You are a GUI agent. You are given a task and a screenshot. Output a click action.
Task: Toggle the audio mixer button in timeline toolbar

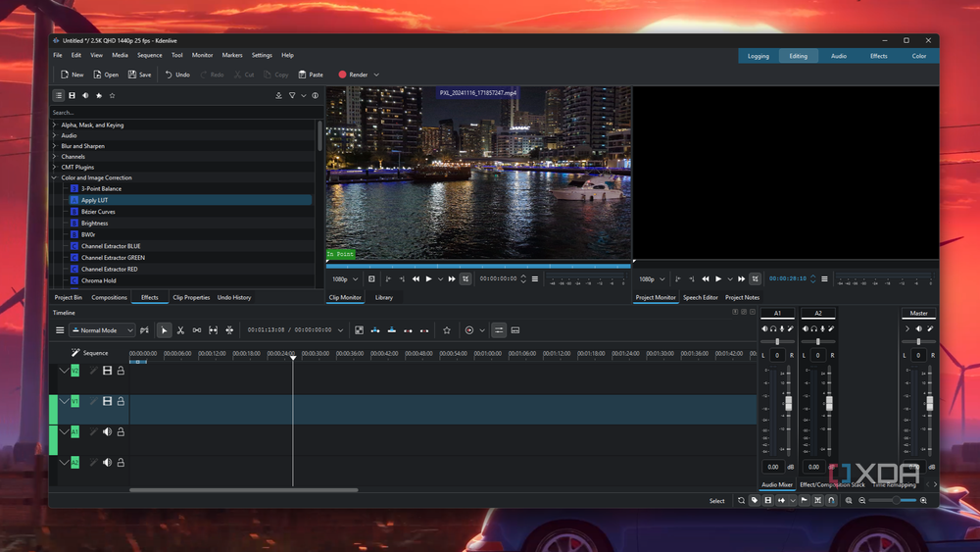499,330
